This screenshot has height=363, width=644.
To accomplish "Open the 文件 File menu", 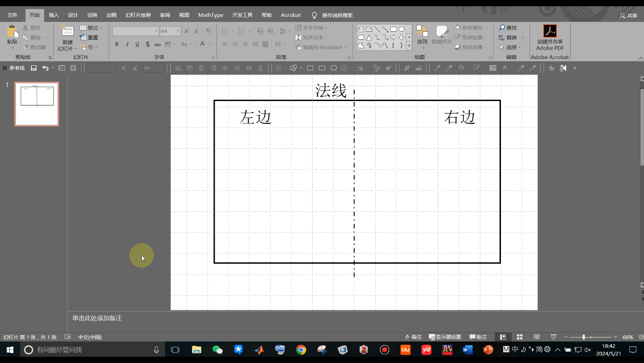I will tap(13, 15).
